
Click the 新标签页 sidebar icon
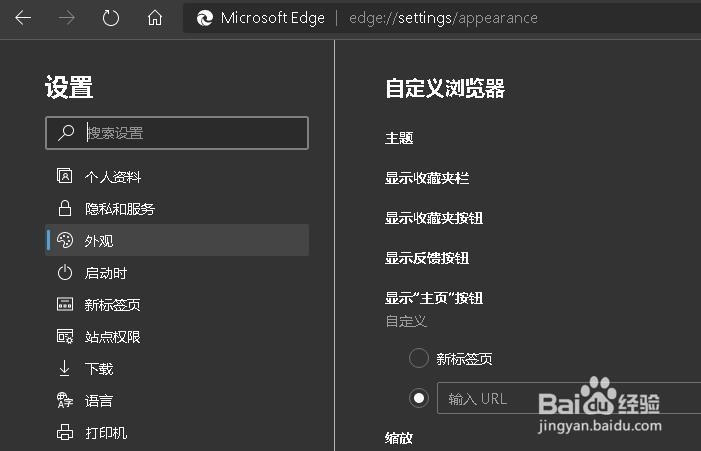(x=65, y=304)
